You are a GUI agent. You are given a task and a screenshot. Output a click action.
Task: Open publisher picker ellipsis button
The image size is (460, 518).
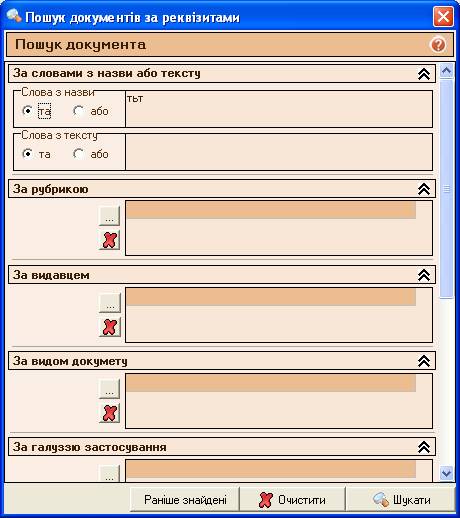pos(110,303)
